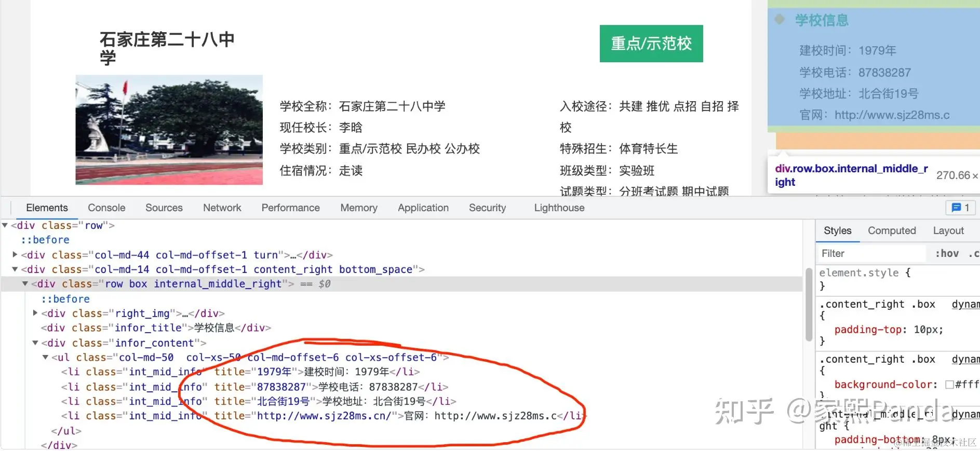The height and width of the screenshot is (451, 980).
Task: Click the 官网 http://www.sjz28ms.c link text
Action: click(875, 115)
